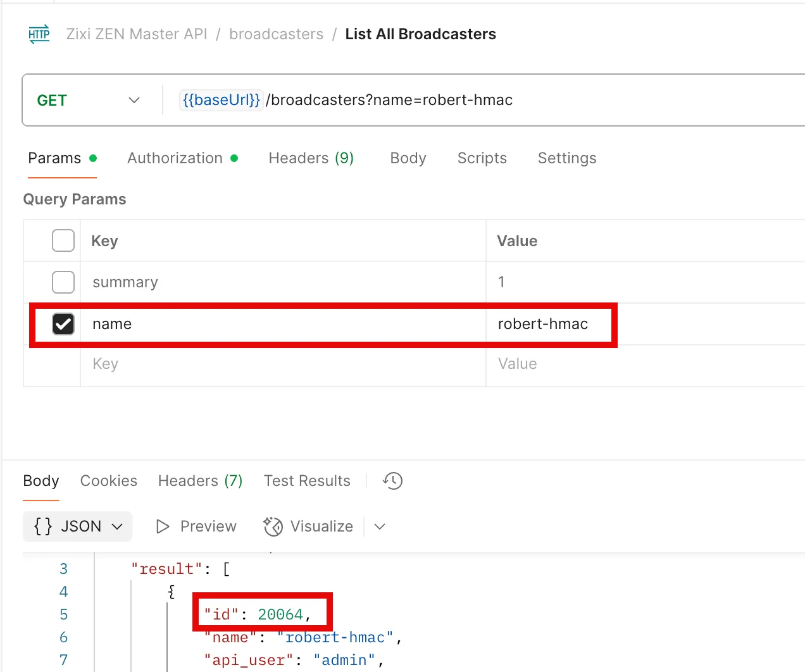805x672 pixels.
Task: Open the Test Results tab
Action: point(307,481)
